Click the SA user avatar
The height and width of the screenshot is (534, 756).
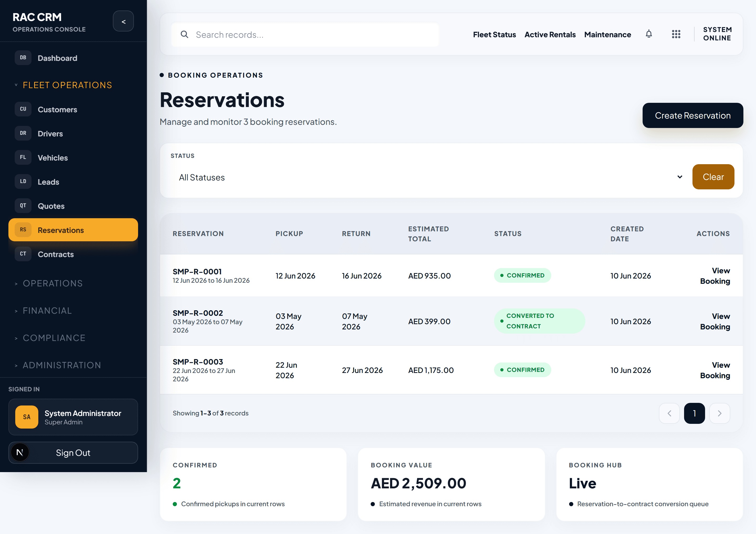point(27,417)
